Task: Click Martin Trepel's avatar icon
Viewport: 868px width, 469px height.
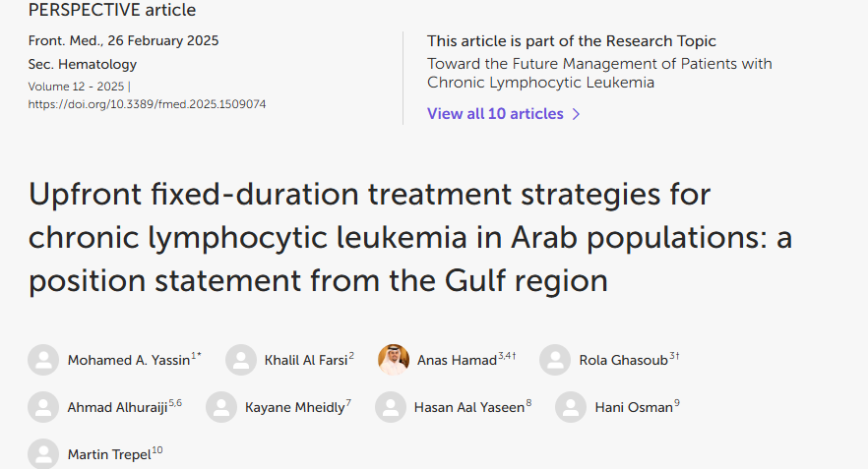Action: [43, 454]
